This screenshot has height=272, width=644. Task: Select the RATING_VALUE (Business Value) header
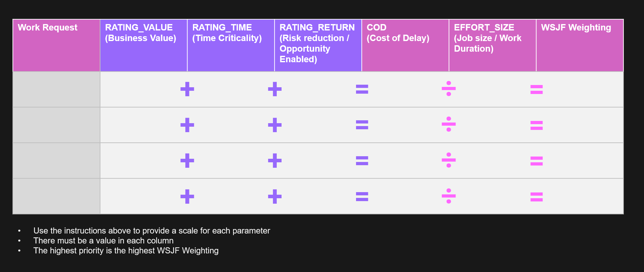click(x=144, y=45)
